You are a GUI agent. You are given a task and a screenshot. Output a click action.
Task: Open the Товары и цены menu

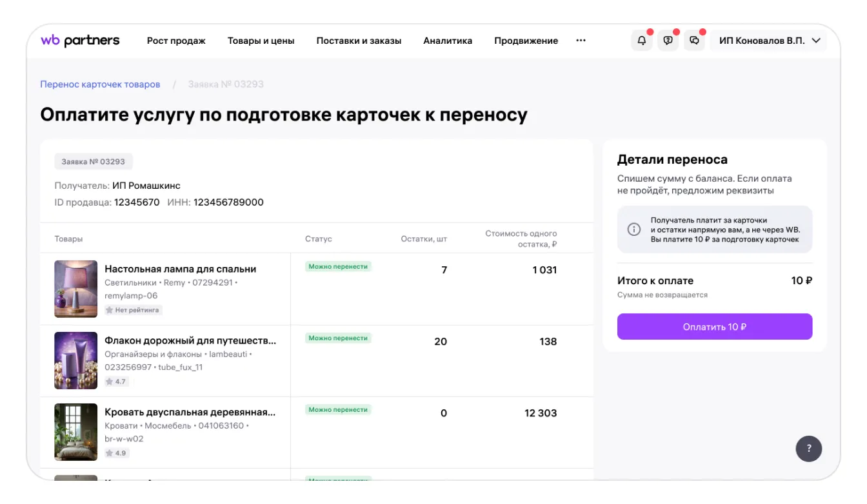tap(261, 41)
